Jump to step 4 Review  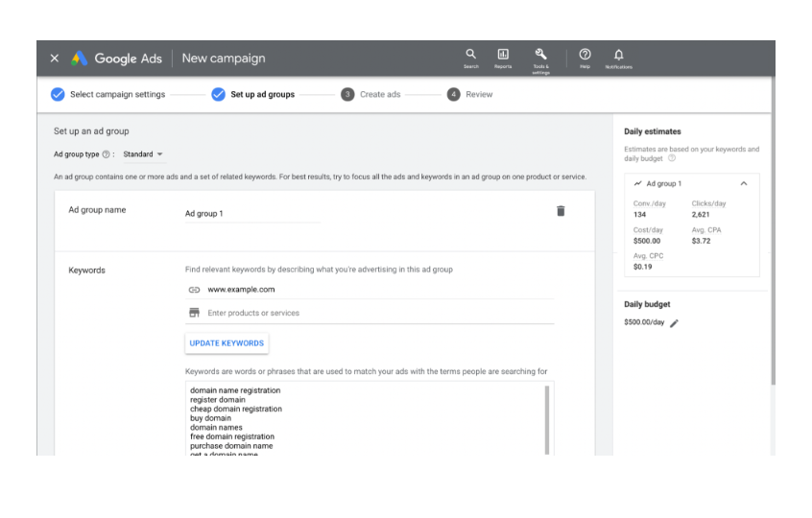[469, 94]
